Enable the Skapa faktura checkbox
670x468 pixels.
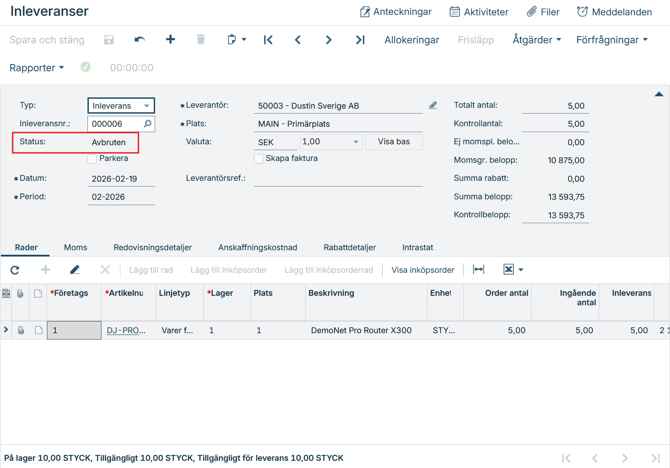[259, 159]
